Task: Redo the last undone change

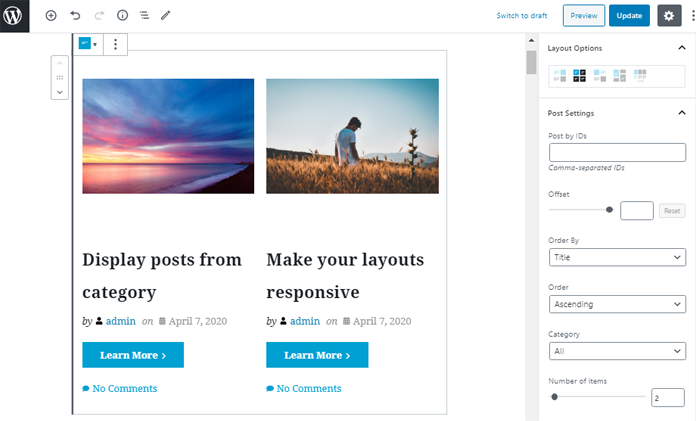Action: 99,16
